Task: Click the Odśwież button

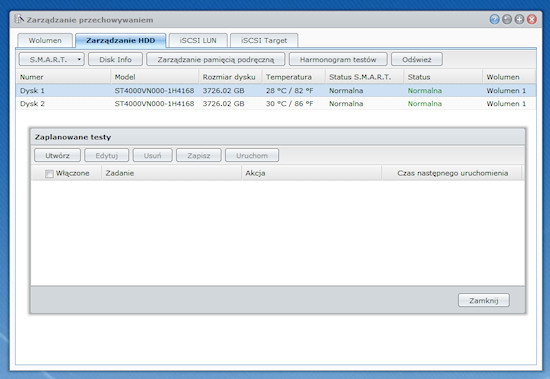Action: pyautogui.click(x=417, y=59)
